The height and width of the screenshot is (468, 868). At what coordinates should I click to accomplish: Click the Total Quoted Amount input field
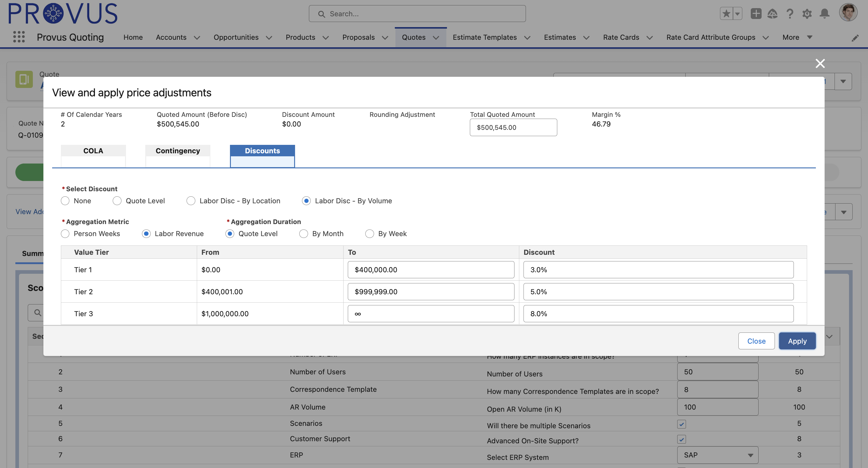pos(513,127)
